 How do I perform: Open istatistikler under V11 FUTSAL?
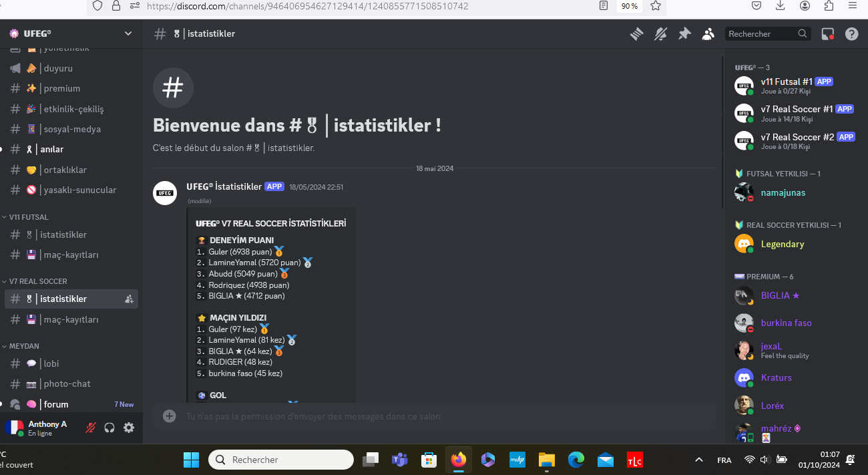pos(71,234)
